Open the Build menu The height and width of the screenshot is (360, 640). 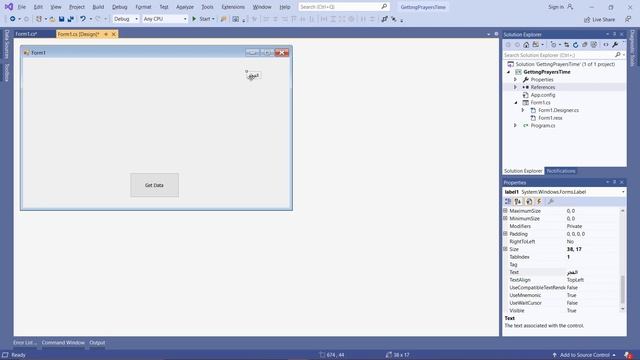(x=98, y=7)
